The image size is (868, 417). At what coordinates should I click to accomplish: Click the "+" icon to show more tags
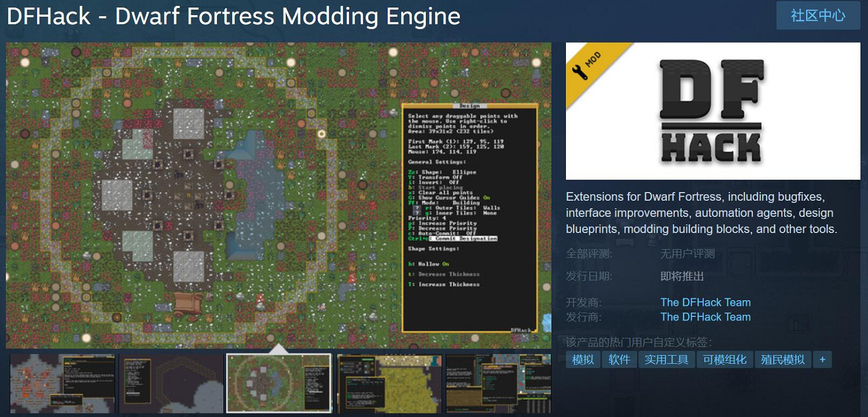822,359
